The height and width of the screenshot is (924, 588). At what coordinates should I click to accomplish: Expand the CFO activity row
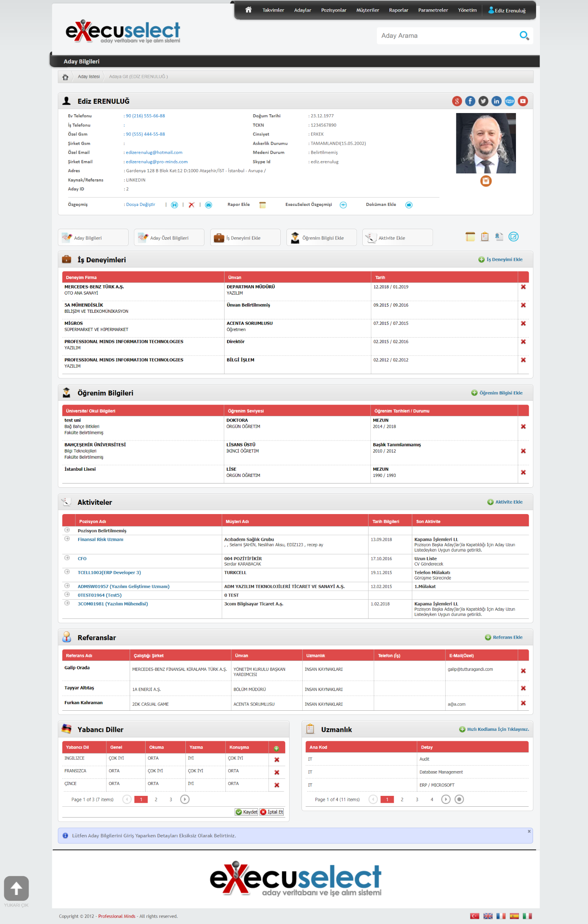pos(67,558)
